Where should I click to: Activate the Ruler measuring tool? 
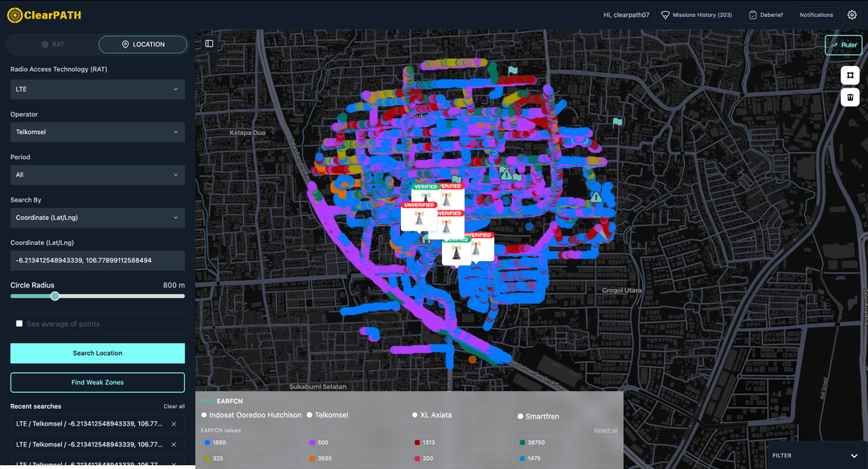[843, 45]
